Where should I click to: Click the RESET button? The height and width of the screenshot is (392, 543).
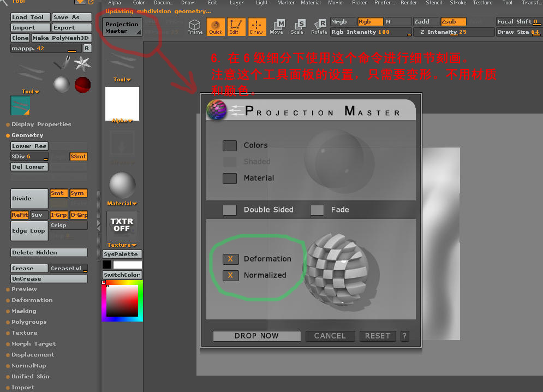tap(378, 336)
